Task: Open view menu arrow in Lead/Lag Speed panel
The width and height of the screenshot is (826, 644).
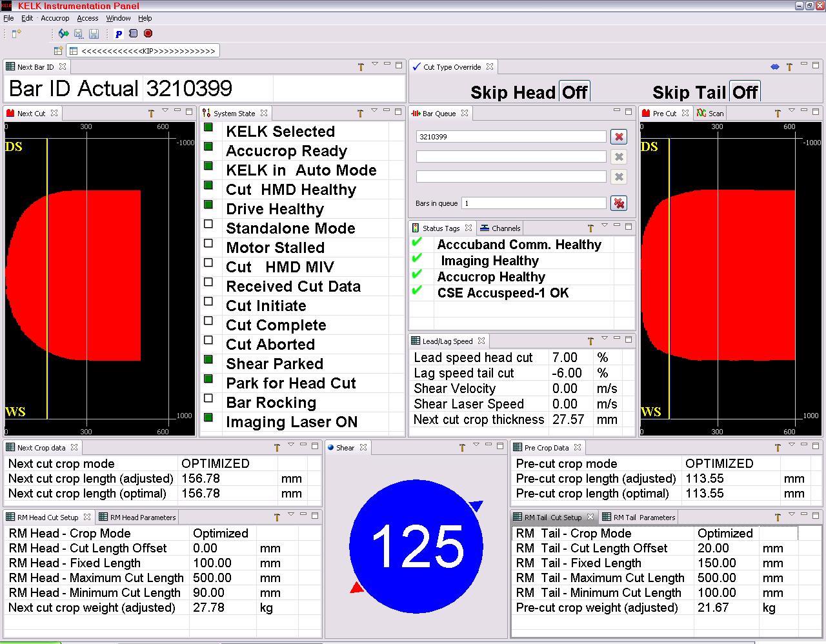Action: (x=604, y=339)
